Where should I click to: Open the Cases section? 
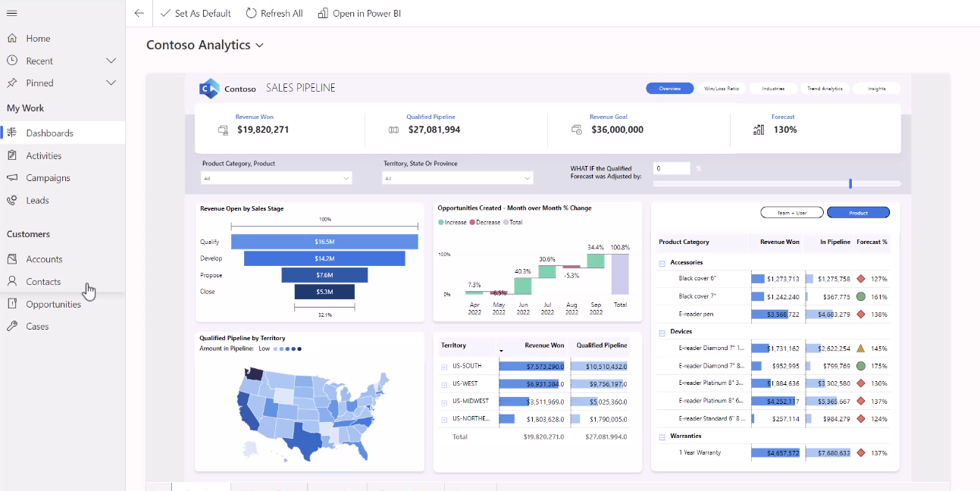(37, 327)
